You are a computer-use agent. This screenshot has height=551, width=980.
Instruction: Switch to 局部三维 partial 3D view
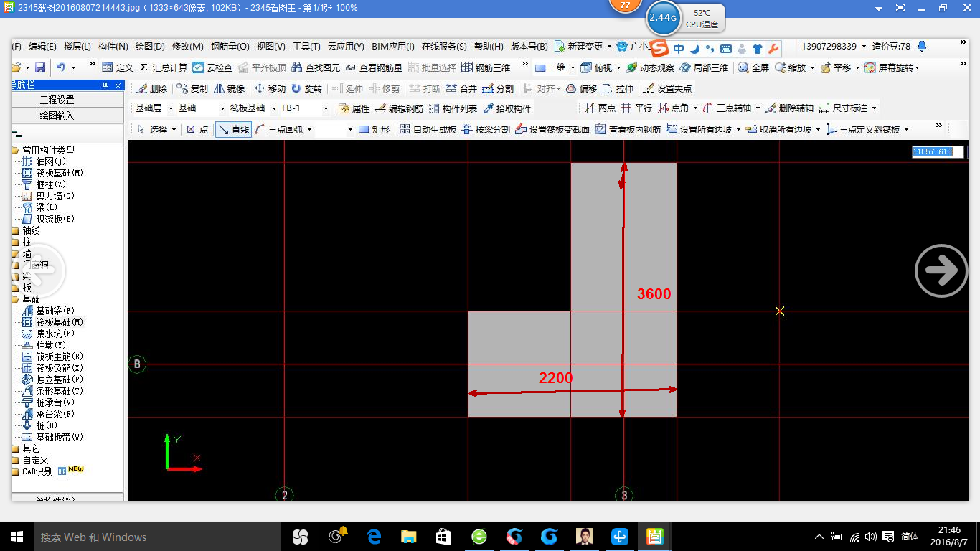pos(704,67)
